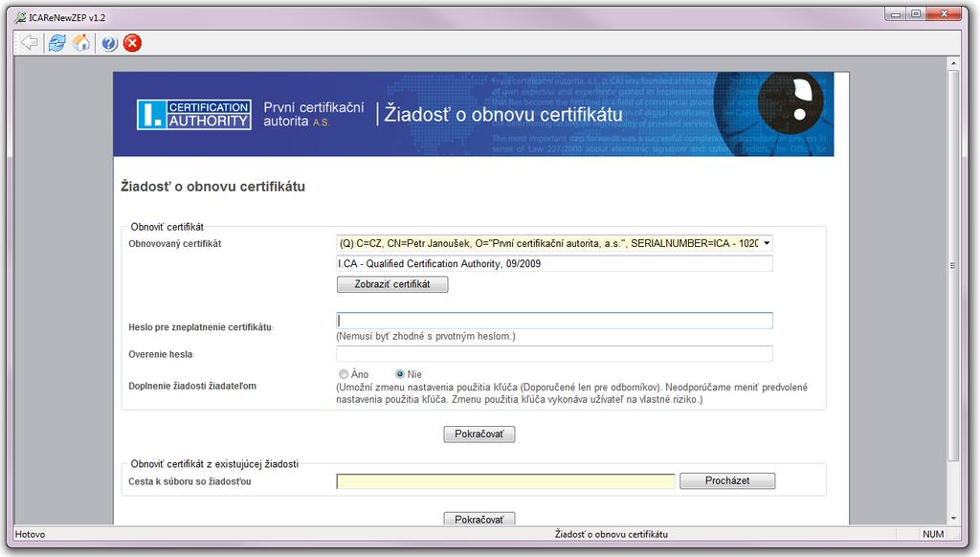This screenshot has height=557, width=980.
Task: Go to Home via house icon
Action: 81,42
